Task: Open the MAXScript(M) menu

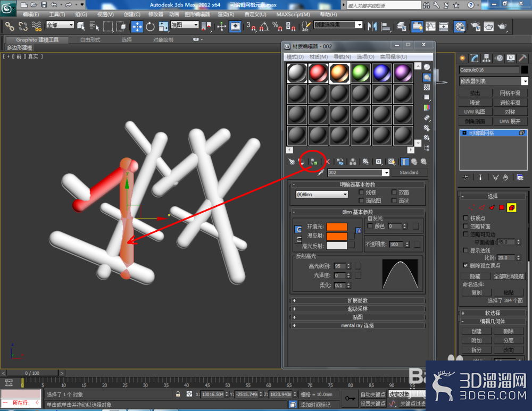Action: point(293,14)
